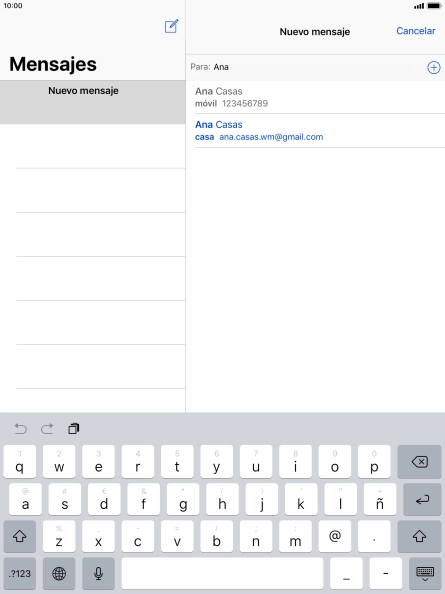Tap the return arrow key
Viewport: 445px width, 594px height.
tap(422, 499)
